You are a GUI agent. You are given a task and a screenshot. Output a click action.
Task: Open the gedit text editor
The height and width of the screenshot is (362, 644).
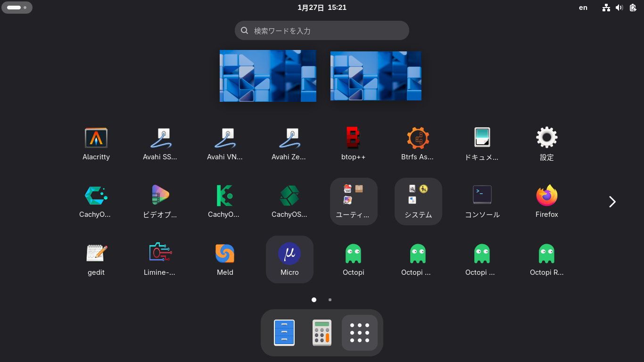96,260
